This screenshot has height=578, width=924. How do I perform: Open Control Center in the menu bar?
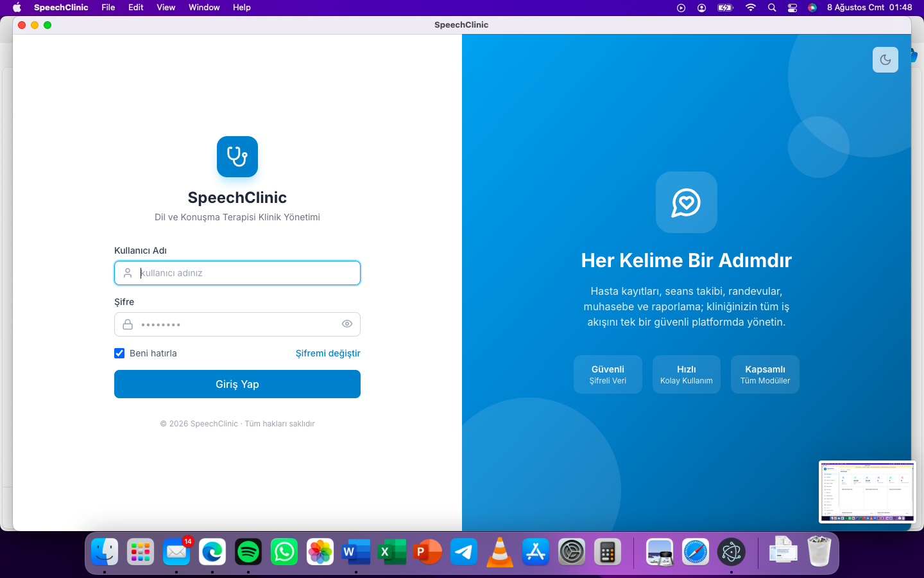pyautogui.click(x=792, y=8)
